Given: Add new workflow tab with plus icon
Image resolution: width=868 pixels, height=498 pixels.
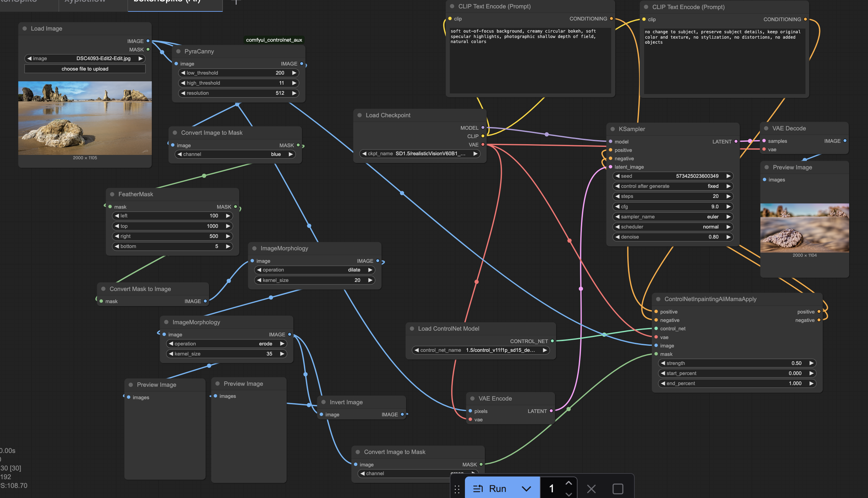Looking at the screenshot, I should (236, 2).
